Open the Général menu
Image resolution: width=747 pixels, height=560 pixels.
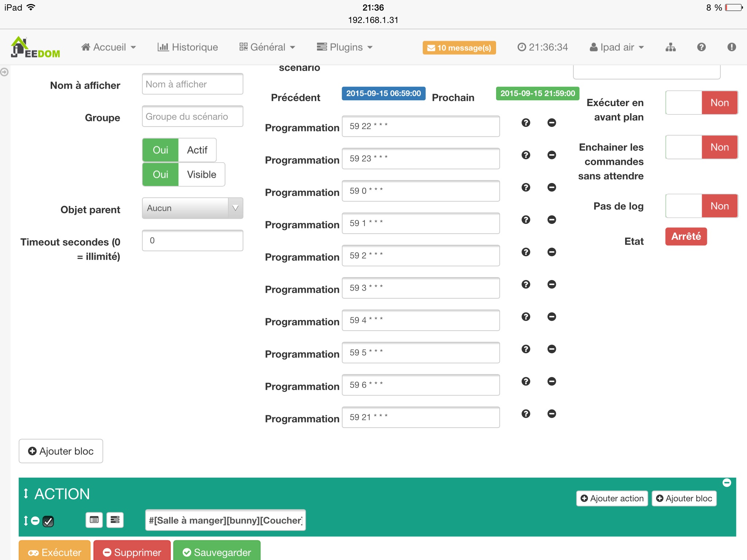(x=267, y=47)
